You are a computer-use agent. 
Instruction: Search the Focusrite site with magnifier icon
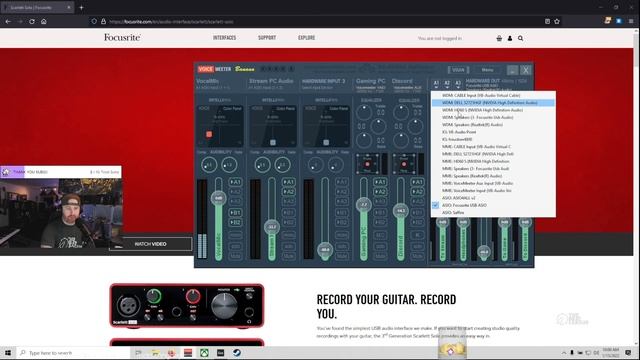(520, 38)
